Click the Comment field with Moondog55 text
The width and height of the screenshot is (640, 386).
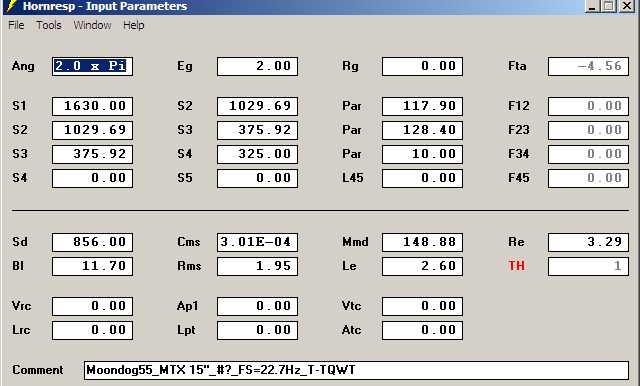tap(356, 370)
